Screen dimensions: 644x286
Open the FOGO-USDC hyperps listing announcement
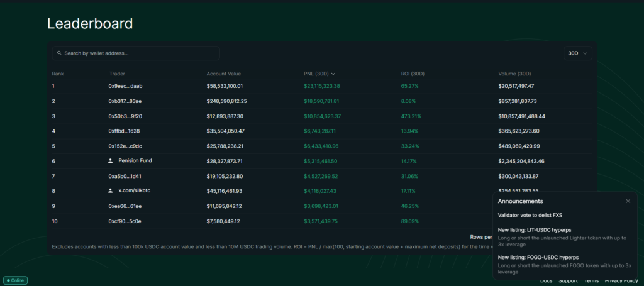coord(539,257)
